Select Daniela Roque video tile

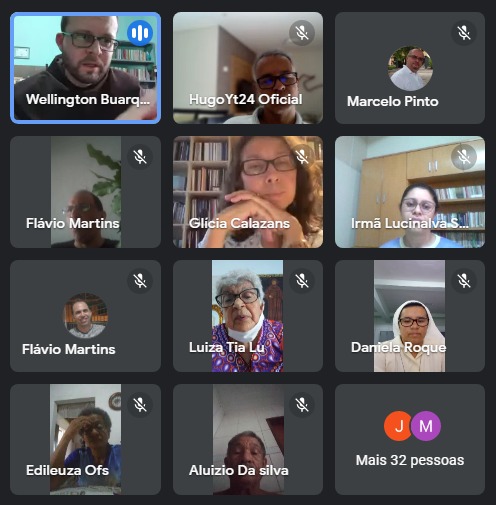(409, 316)
